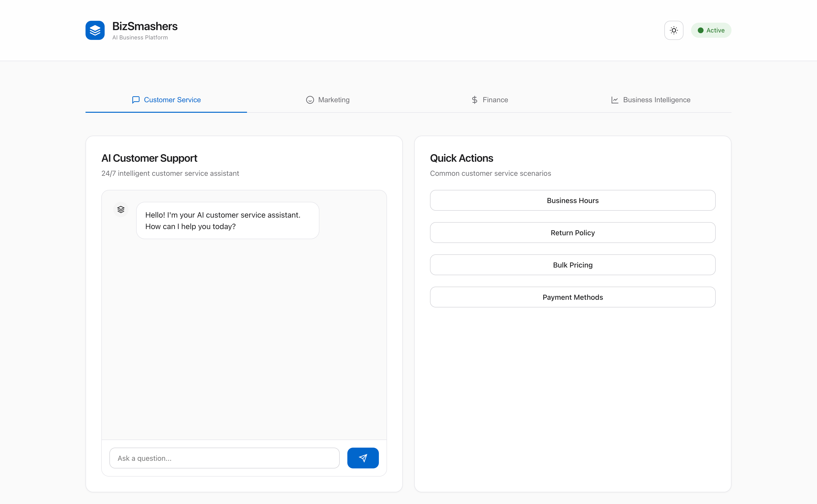
Task: Focus the Ask a question input field
Action: 224,458
